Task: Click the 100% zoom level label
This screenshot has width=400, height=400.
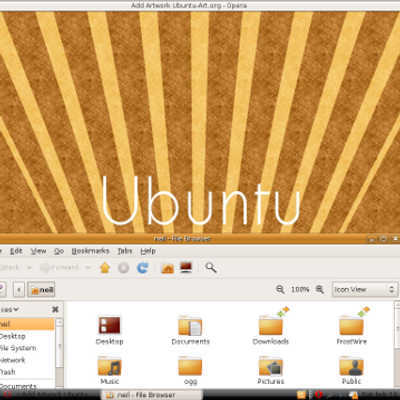Action: [300, 290]
